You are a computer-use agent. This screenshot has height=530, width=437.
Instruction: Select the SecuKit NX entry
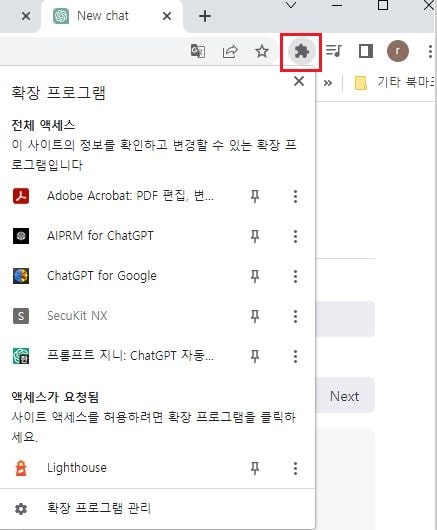(77, 316)
